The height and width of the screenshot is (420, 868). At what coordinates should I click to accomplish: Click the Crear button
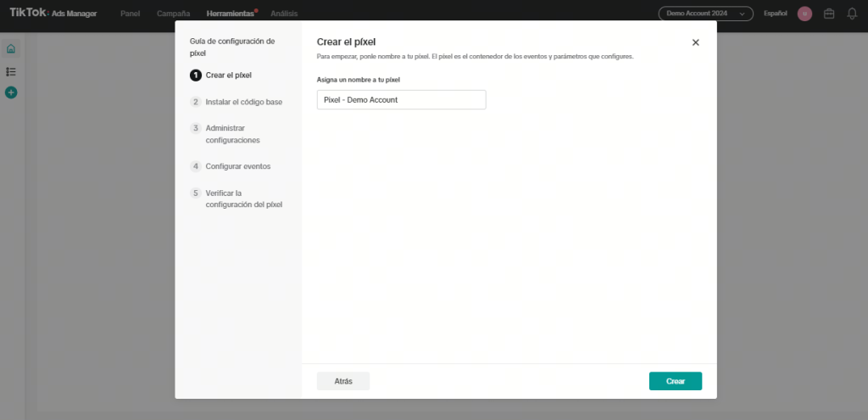[676, 381]
